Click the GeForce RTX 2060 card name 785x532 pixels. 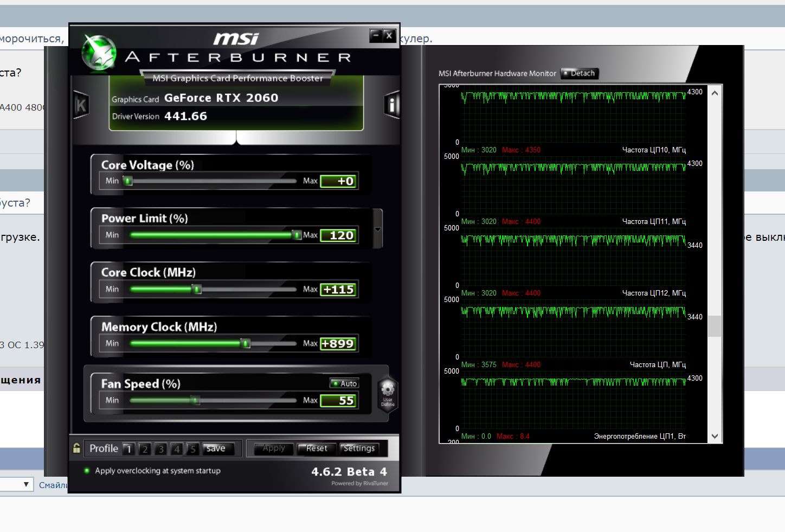[x=221, y=98]
